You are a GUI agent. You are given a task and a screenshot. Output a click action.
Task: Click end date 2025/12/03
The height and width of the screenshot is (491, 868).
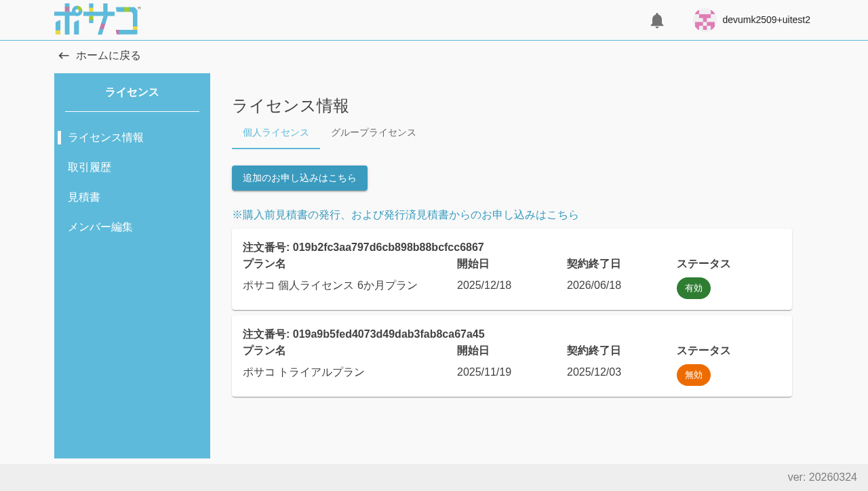pyautogui.click(x=594, y=372)
